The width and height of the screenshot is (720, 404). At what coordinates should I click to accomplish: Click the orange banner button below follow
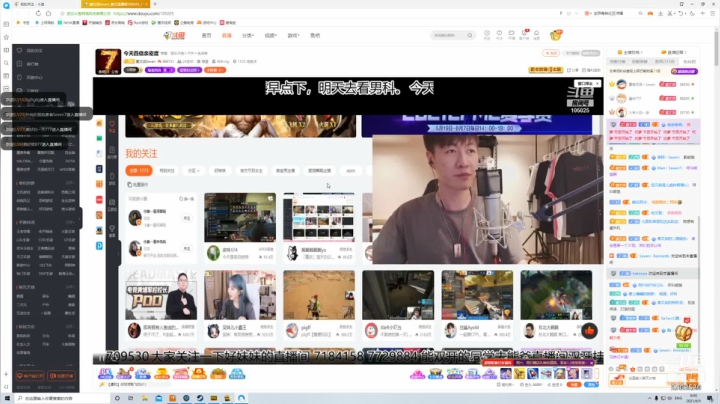tap(546, 70)
